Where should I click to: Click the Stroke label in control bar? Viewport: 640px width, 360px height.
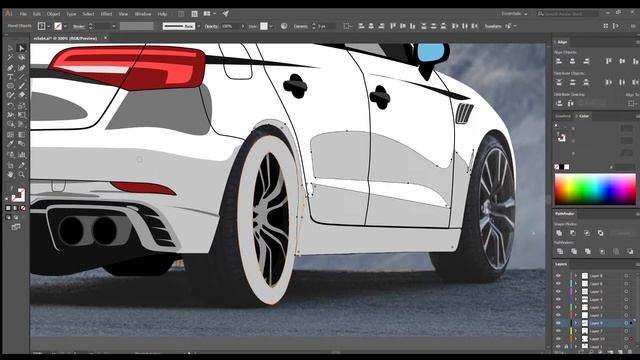click(79, 26)
